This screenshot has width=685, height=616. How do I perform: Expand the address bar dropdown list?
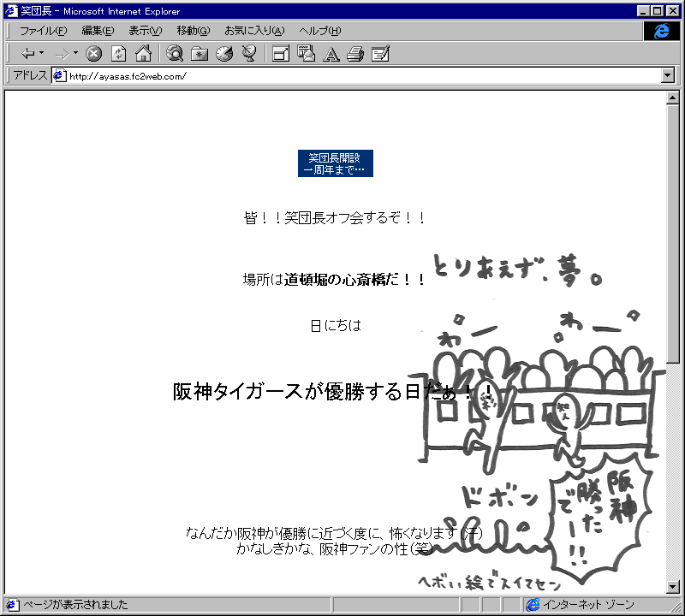tap(667, 76)
